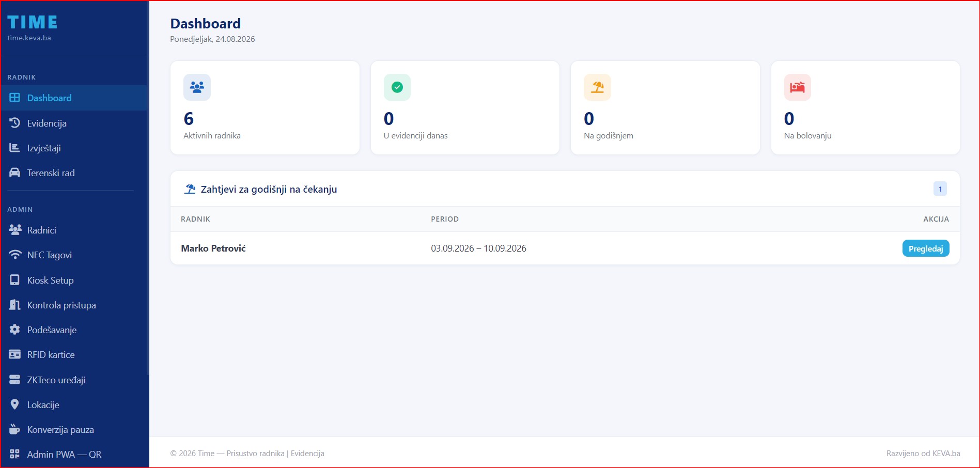The width and height of the screenshot is (980, 468).
Task: Select Terenski rad in the sidebar
Action: pos(74,173)
